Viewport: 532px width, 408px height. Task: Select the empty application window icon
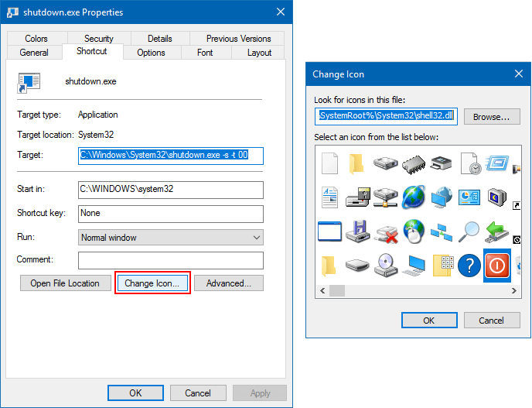pyautogui.click(x=329, y=231)
